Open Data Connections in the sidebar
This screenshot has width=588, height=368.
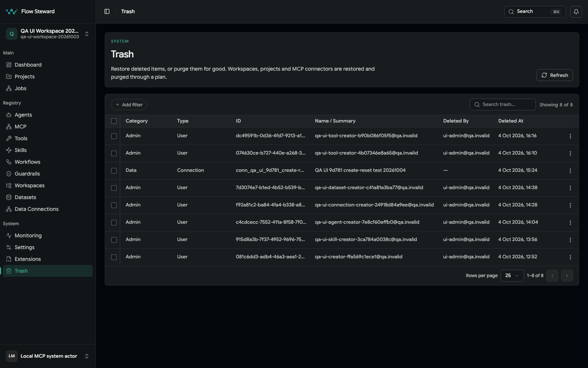coord(48,209)
